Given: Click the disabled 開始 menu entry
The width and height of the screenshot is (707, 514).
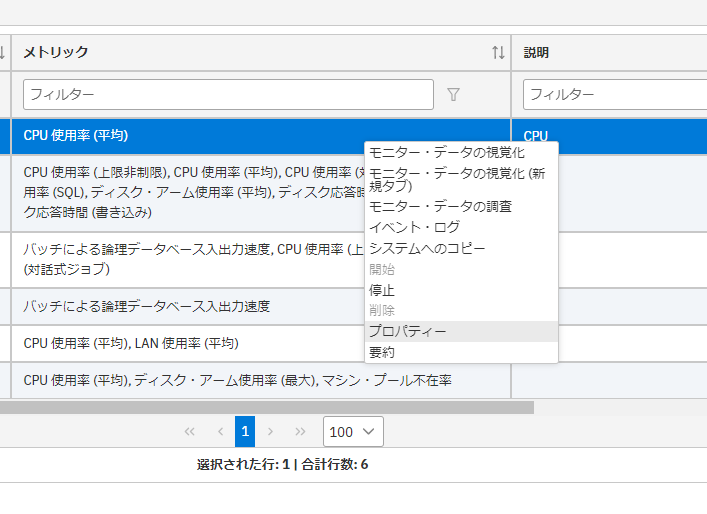Looking at the screenshot, I should point(461,269).
